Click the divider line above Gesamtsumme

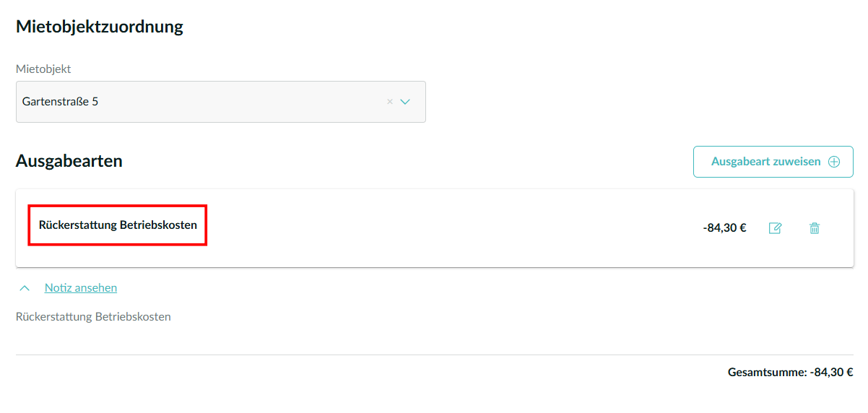433,355
